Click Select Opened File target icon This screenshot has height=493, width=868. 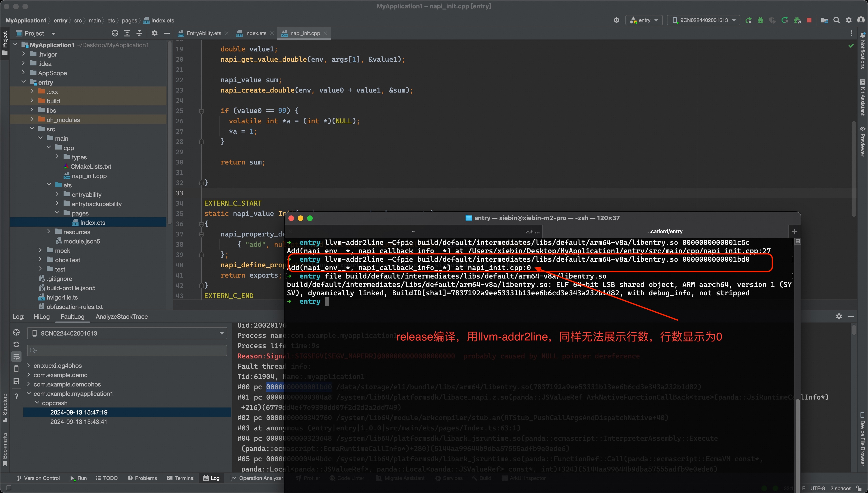115,33
